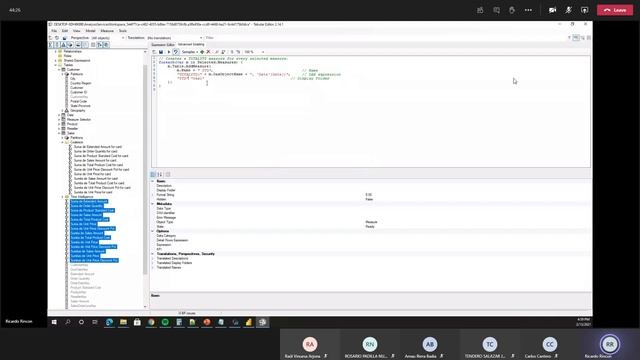The height and width of the screenshot is (360, 640).
Task: Open the Measure menu
Action: click(107, 31)
